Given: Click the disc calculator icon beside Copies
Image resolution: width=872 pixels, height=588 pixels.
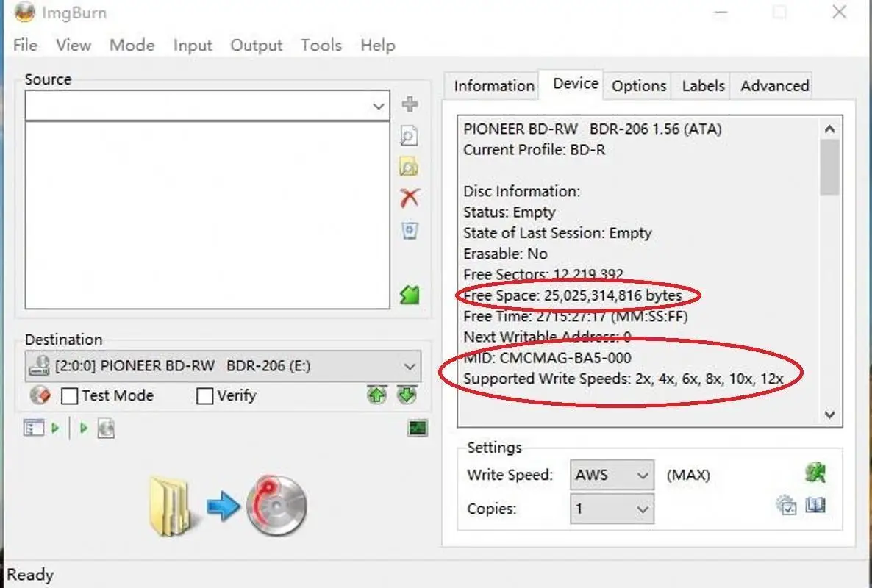Looking at the screenshot, I should point(786,505).
